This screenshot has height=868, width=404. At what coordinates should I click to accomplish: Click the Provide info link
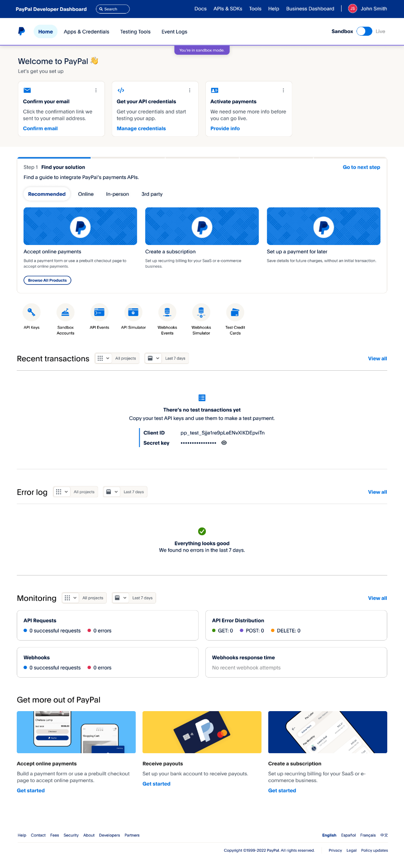(225, 128)
